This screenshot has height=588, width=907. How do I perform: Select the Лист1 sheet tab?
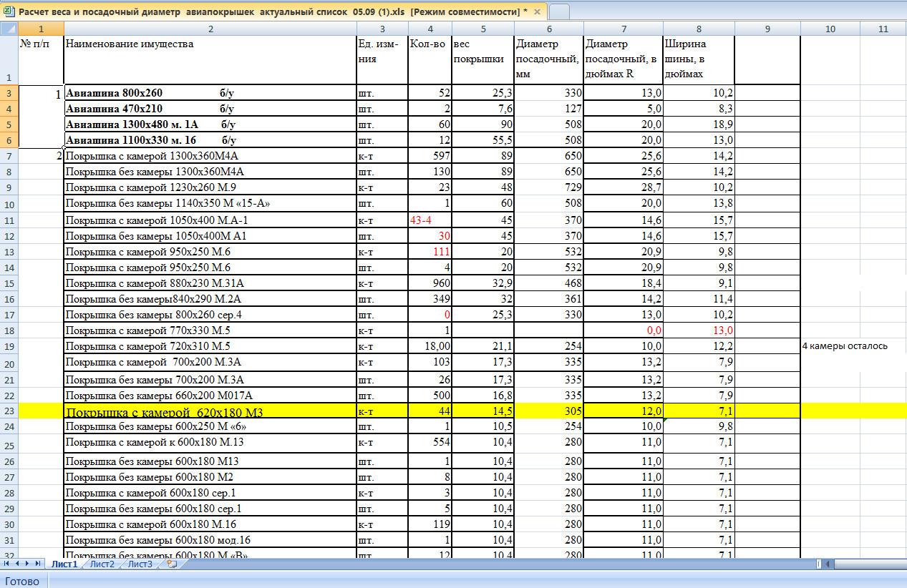pos(64,564)
